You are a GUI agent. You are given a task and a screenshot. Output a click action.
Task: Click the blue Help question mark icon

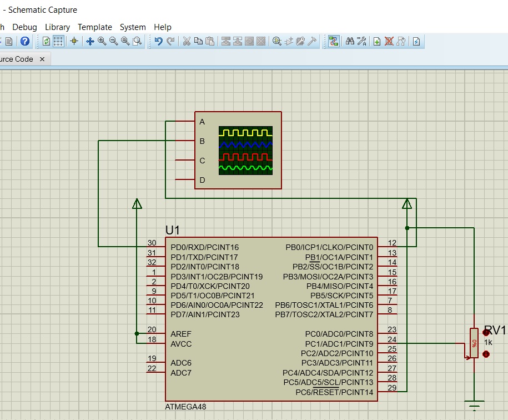(25, 41)
